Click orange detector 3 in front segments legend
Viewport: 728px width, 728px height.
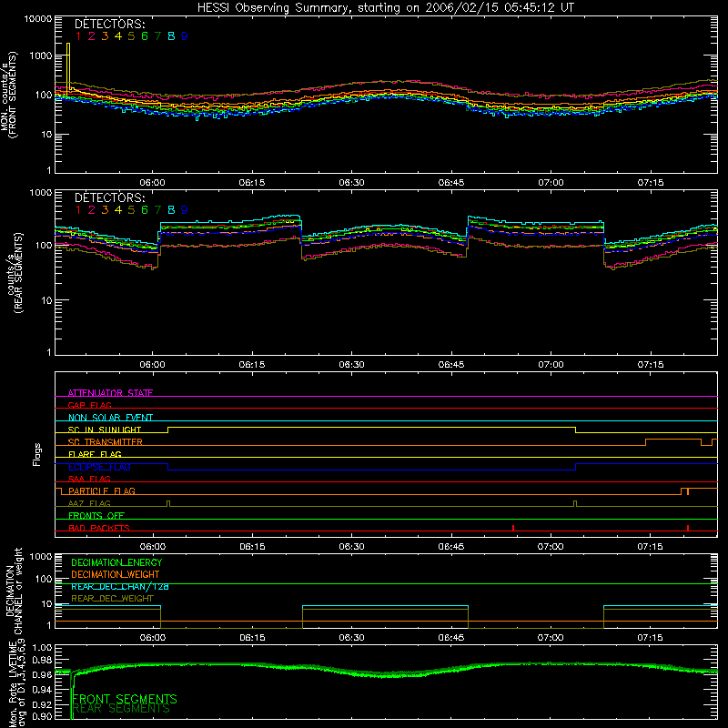(105, 35)
